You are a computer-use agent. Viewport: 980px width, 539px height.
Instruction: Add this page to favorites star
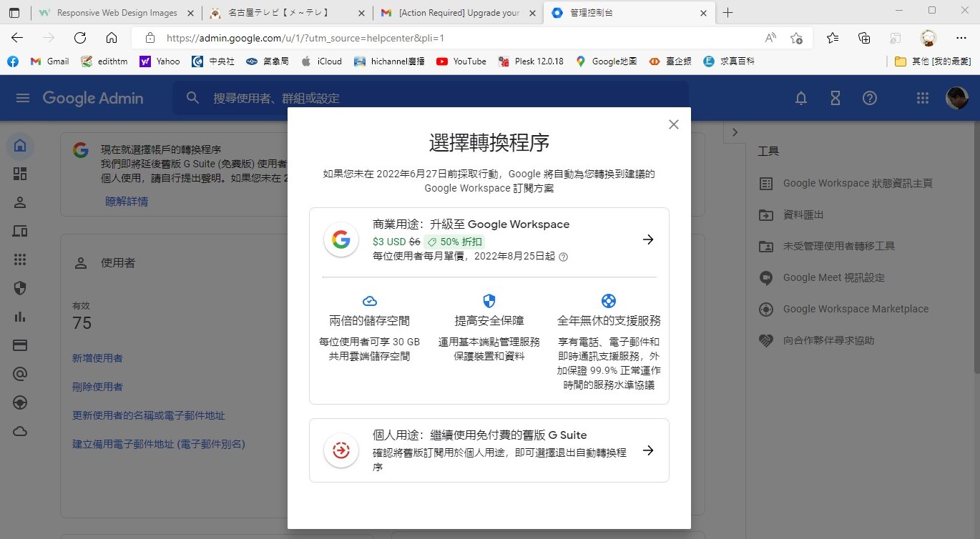coord(796,38)
